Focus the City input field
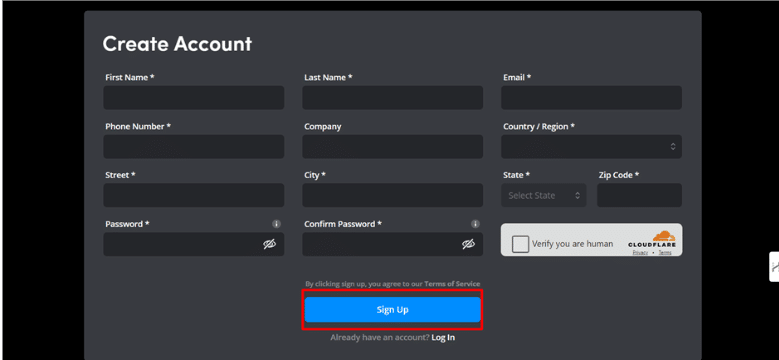 click(x=392, y=195)
